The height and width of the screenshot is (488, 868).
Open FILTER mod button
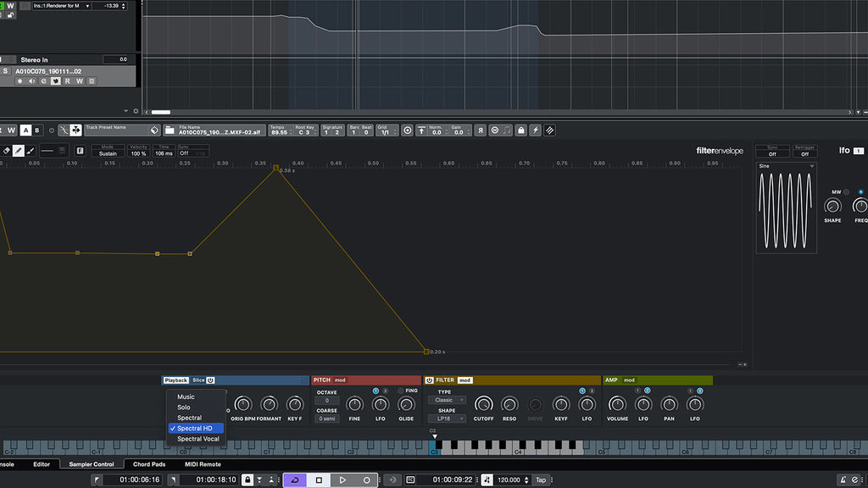click(465, 380)
